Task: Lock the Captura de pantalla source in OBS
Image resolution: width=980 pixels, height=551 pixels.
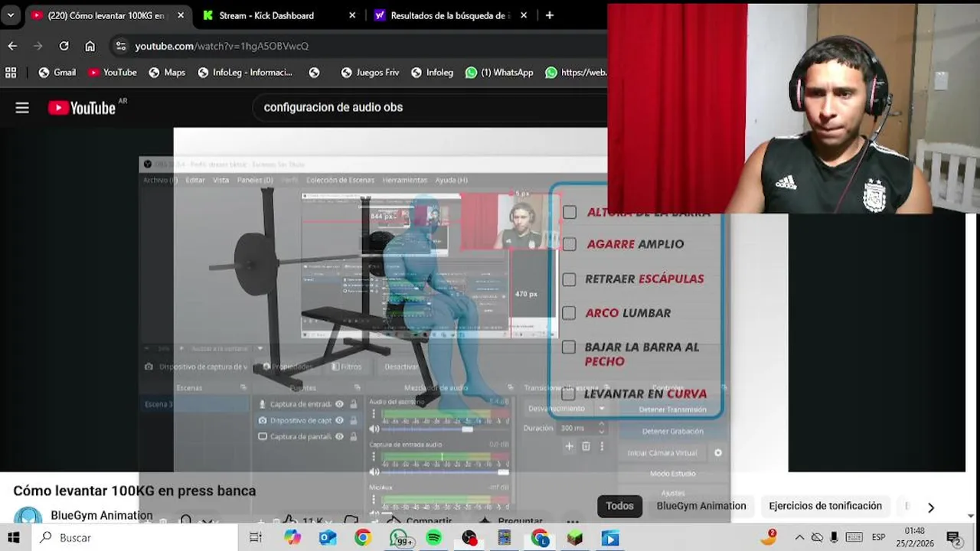Action: point(353,436)
